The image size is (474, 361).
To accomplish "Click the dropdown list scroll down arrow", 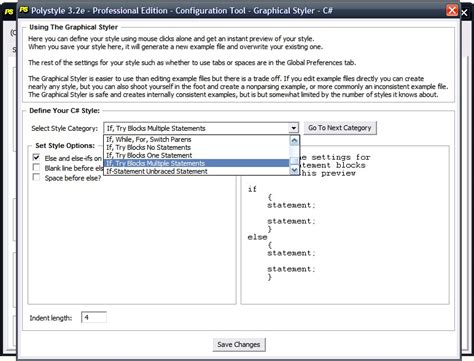I will [x=294, y=170].
